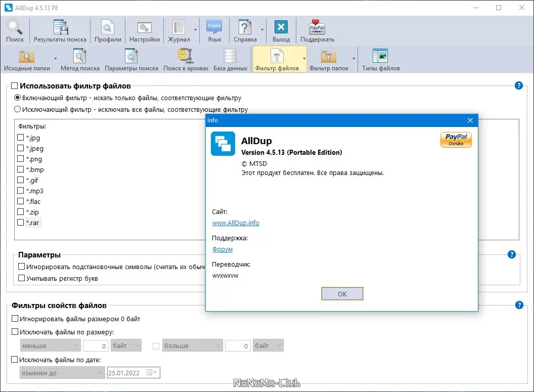Screen dimensions: 534x392
Task: Enable Учитывать регистр букв checkbox
Action: click(21, 278)
